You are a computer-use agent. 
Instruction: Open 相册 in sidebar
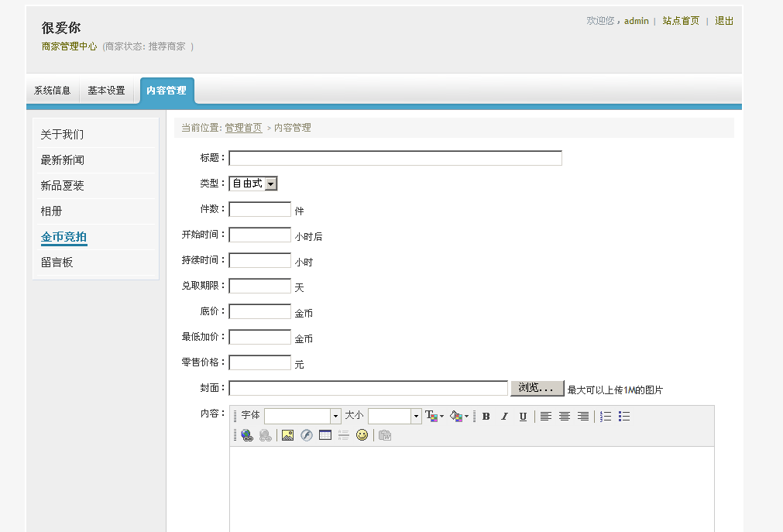51,211
